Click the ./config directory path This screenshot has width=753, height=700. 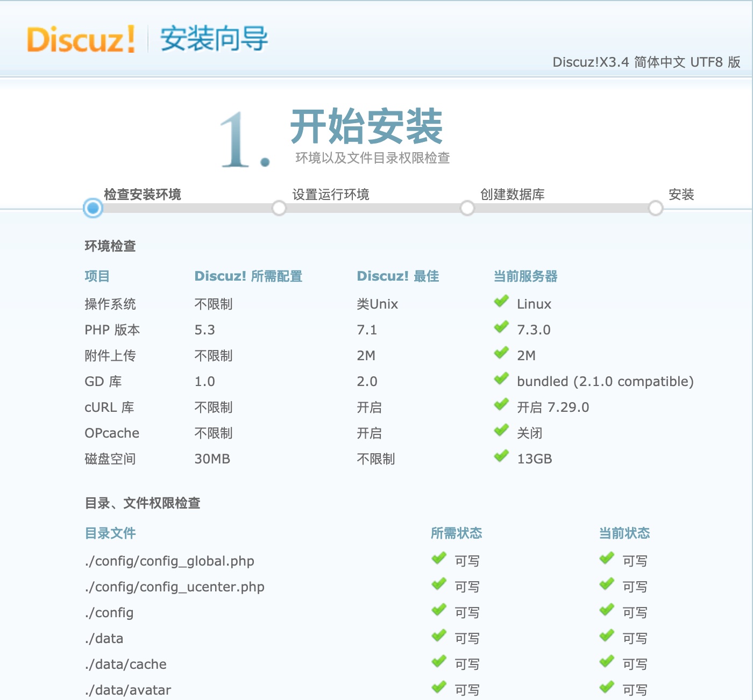pos(109,613)
